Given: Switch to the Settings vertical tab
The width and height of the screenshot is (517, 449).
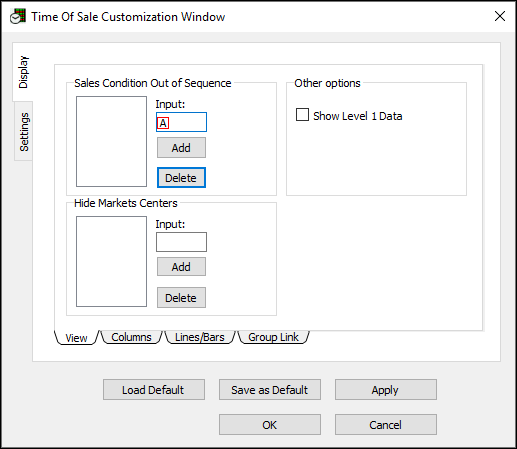Looking at the screenshot, I should 24,132.
